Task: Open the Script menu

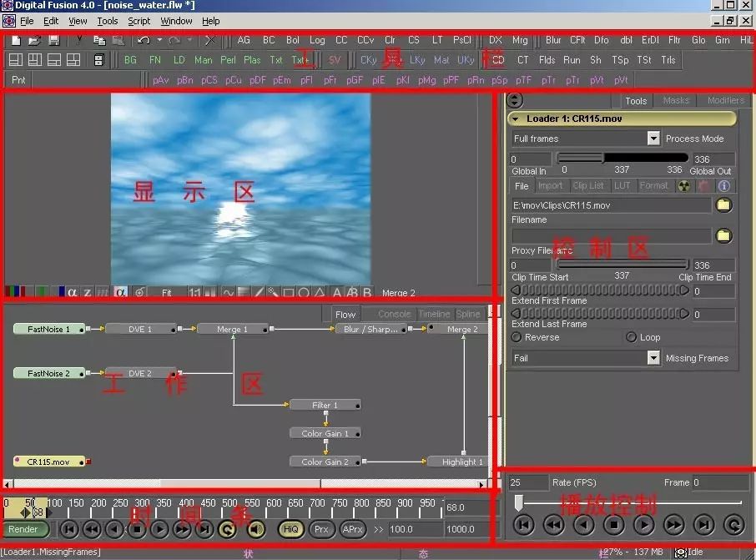Action: (139, 21)
